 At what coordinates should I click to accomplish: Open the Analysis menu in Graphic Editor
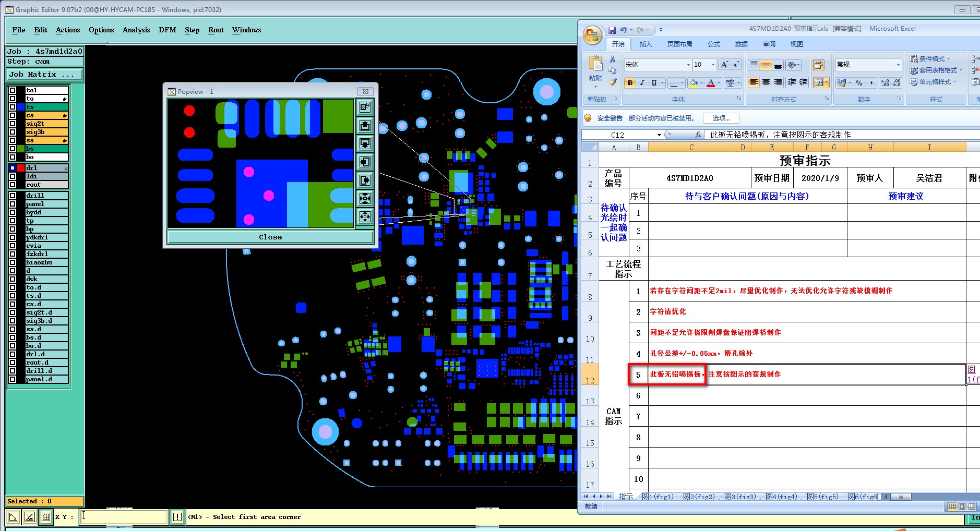tap(136, 30)
